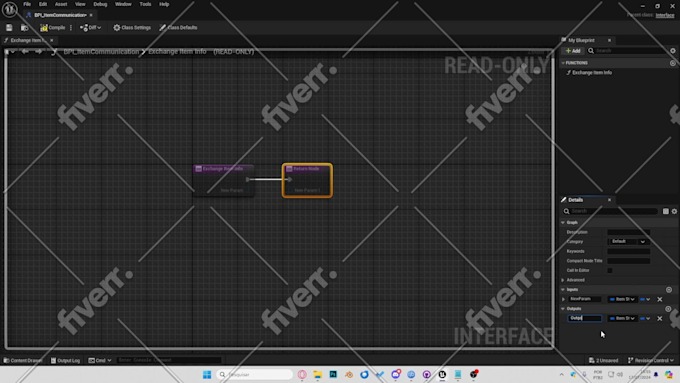Add a new input parameter
The height and width of the screenshot is (383, 680).
669,290
